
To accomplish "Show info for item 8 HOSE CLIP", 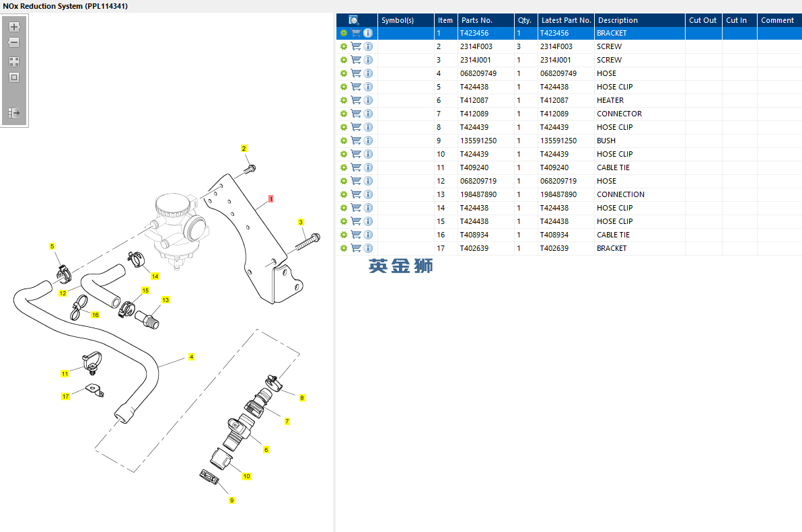I will (x=368, y=127).
